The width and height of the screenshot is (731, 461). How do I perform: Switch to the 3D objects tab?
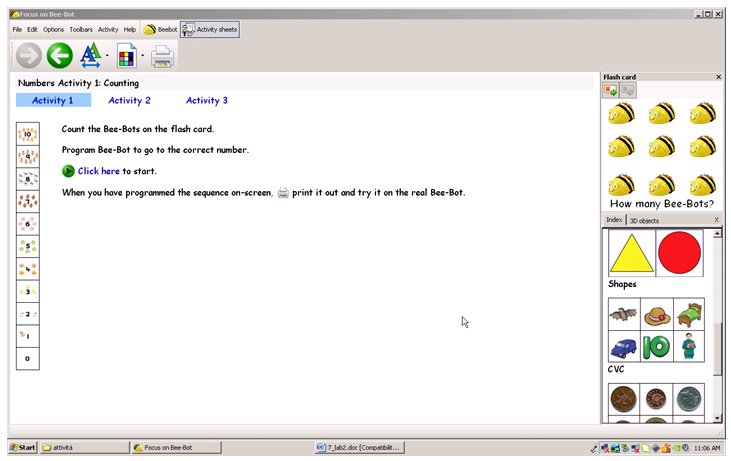pos(644,220)
